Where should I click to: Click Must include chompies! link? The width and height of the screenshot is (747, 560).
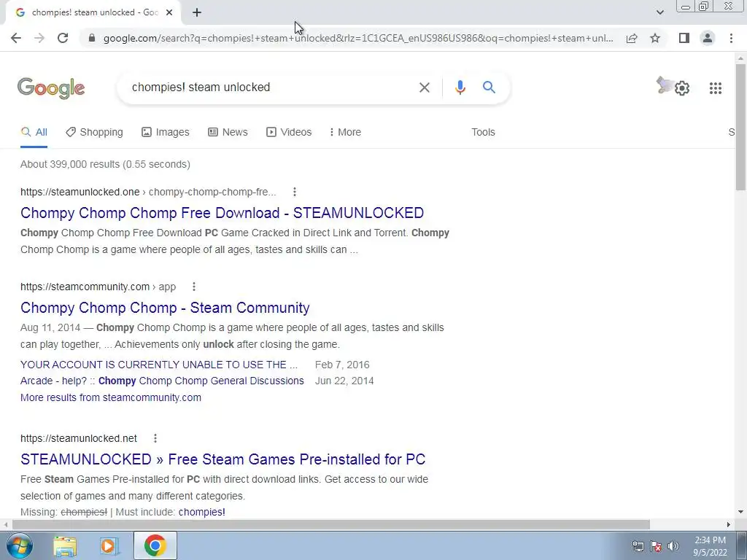point(201,513)
